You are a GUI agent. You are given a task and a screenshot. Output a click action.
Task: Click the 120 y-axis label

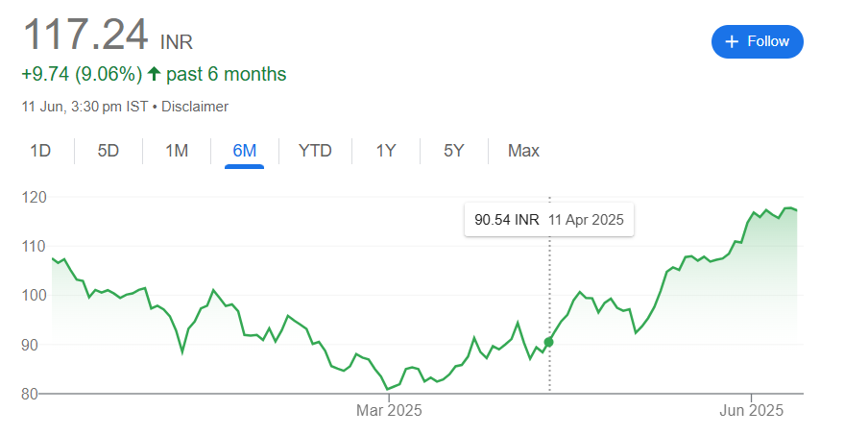point(35,197)
